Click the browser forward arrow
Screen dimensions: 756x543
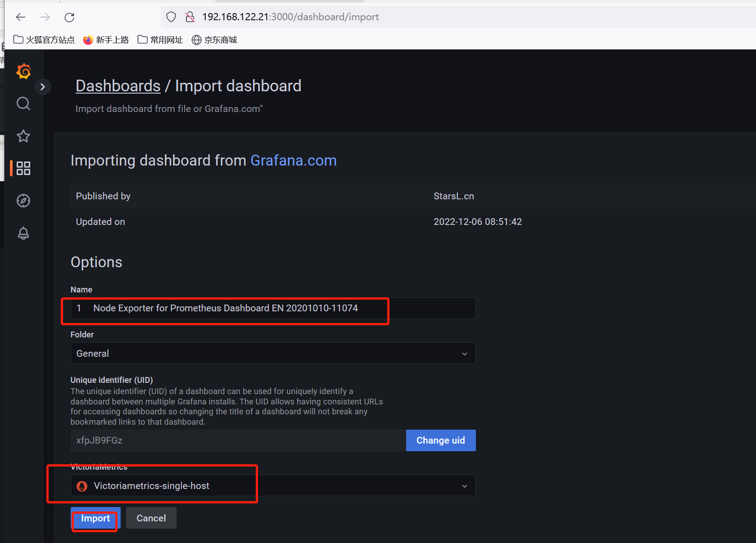point(45,17)
